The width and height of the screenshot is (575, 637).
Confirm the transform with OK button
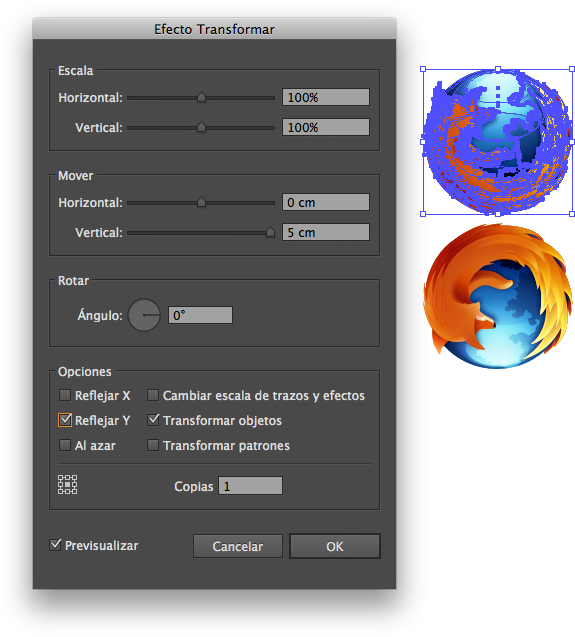pos(335,546)
